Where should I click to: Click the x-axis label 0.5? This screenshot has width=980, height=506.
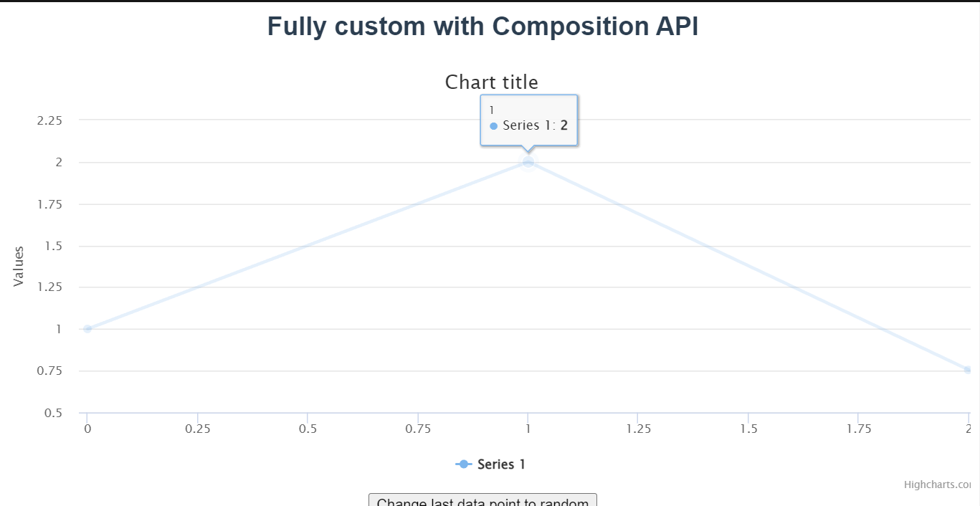(x=308, y=428)
